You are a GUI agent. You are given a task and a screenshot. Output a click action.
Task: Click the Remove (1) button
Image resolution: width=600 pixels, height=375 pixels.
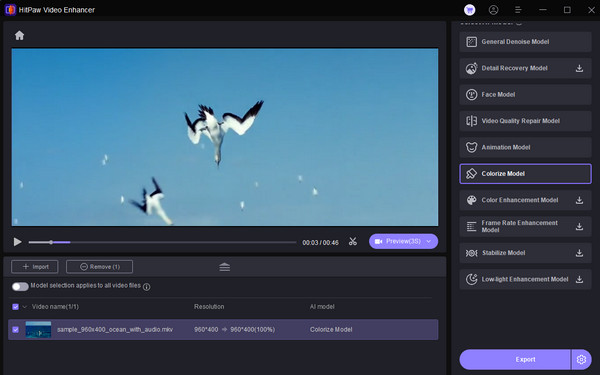(99, 267)
